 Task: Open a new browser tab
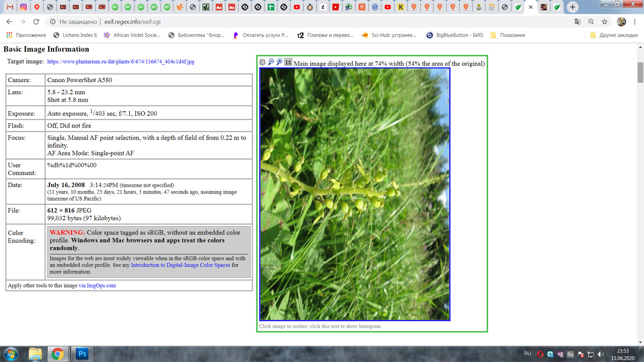(x=573, y=8)
